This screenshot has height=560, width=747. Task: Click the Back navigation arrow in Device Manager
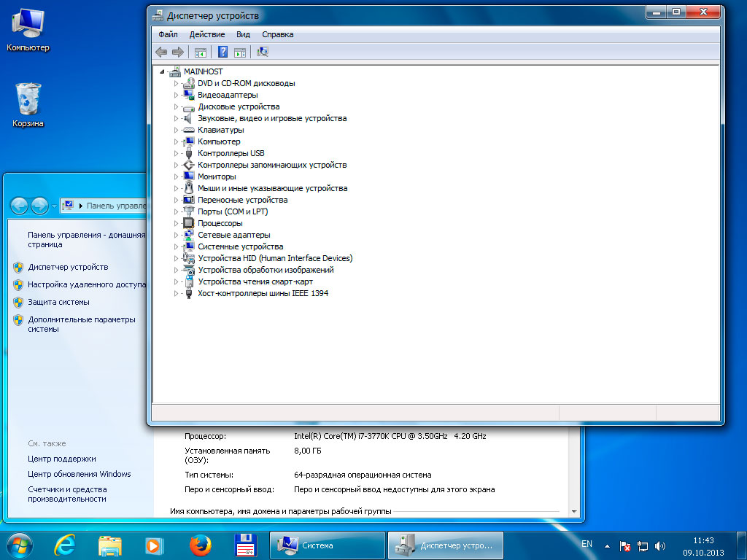(x=160, y=52)
